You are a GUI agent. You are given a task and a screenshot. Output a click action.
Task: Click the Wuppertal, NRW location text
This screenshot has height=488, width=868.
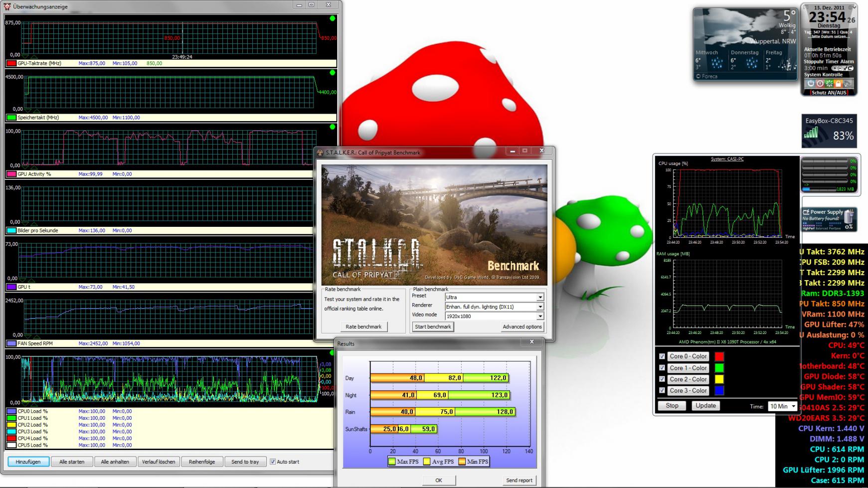[x=773, y=41]
